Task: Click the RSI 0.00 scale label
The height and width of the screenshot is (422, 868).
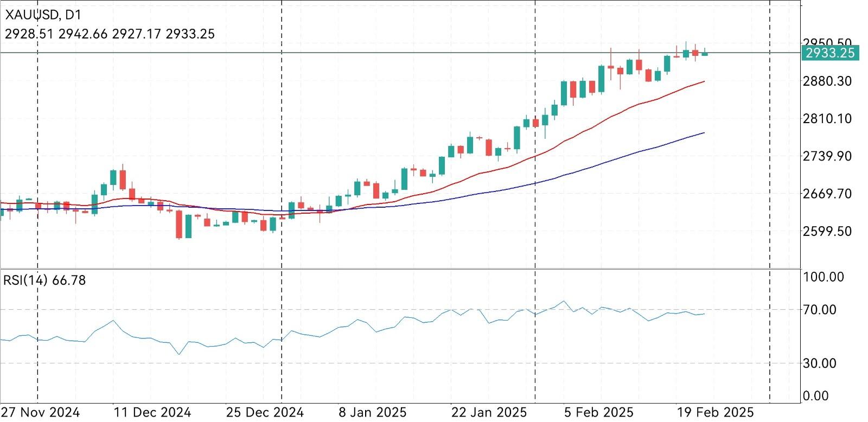Action: pos(816,396)
